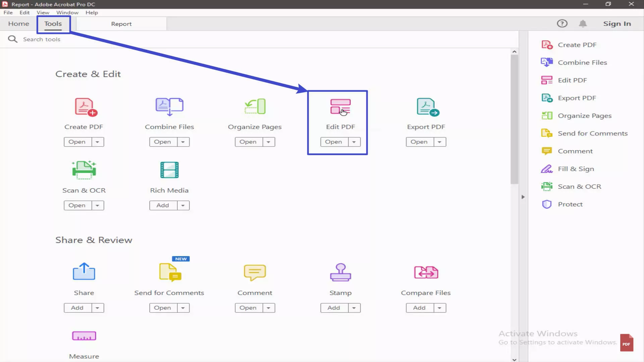Screen dimensions: 644x362
Task: Collapse the right tools pane arrow
Action: click(x=523, y=197)
